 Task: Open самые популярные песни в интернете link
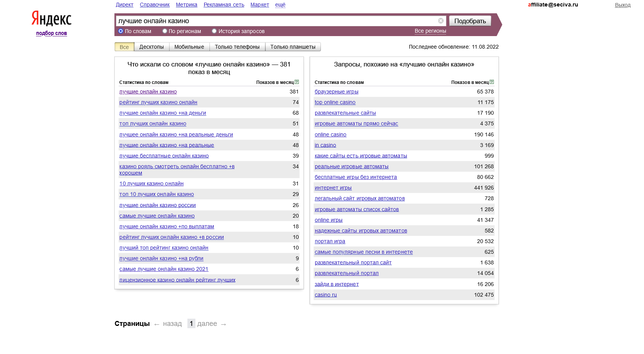pyautogui.click(x=364, y=252)
